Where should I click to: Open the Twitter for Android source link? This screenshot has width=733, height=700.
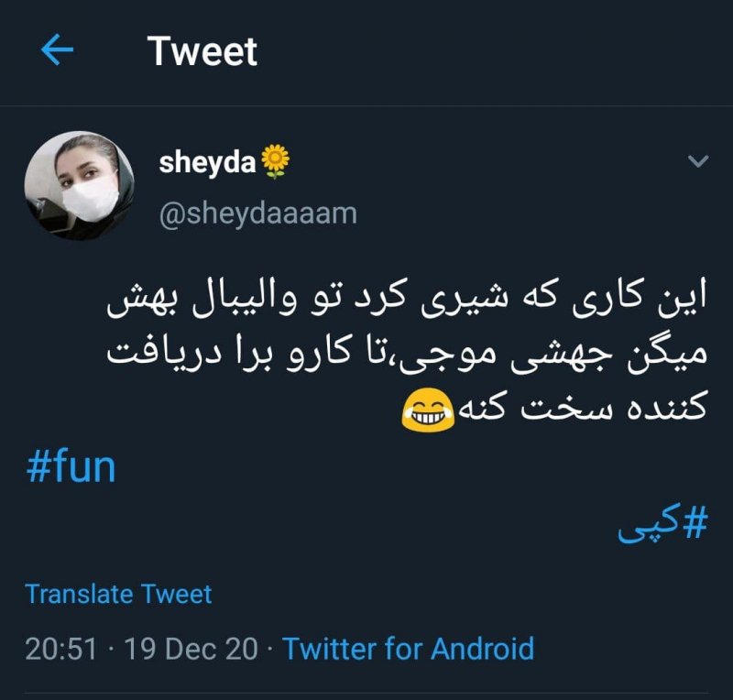(408, 649)
